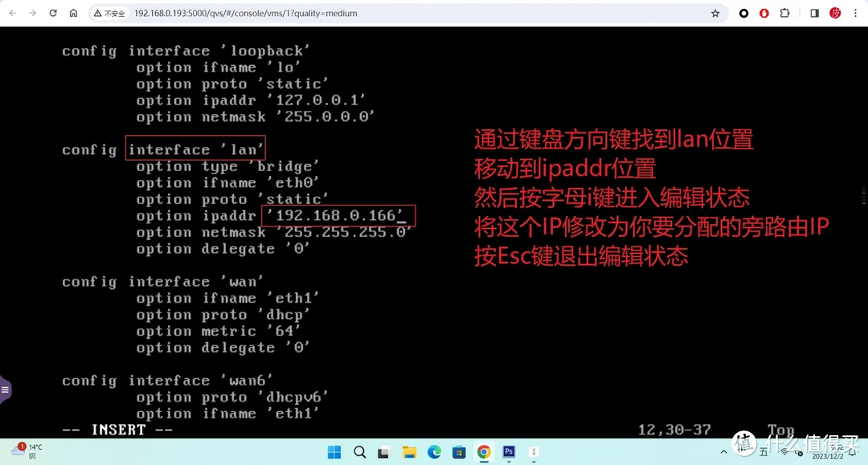This screenshot has height=465, width=868.
Task: Click the 'Top' scroll position indicator
Action: pyautogui.click(x=780, y=430)
